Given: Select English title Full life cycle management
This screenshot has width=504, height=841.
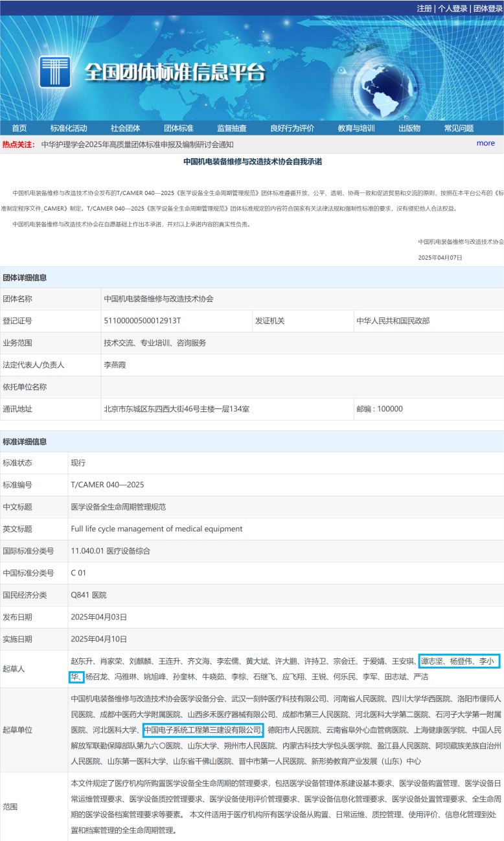Looking at the screenshot, I should pos(156,529).
